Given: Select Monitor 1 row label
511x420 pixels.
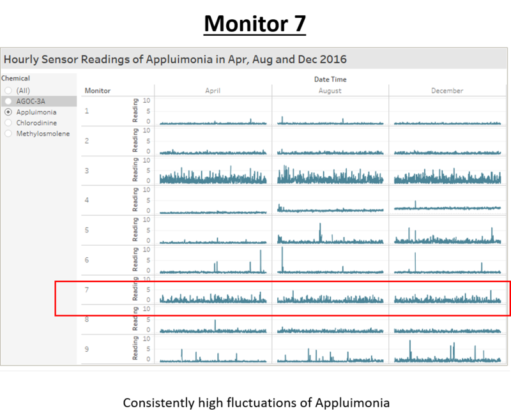Looking at the screenshot, I should (87, 111).
